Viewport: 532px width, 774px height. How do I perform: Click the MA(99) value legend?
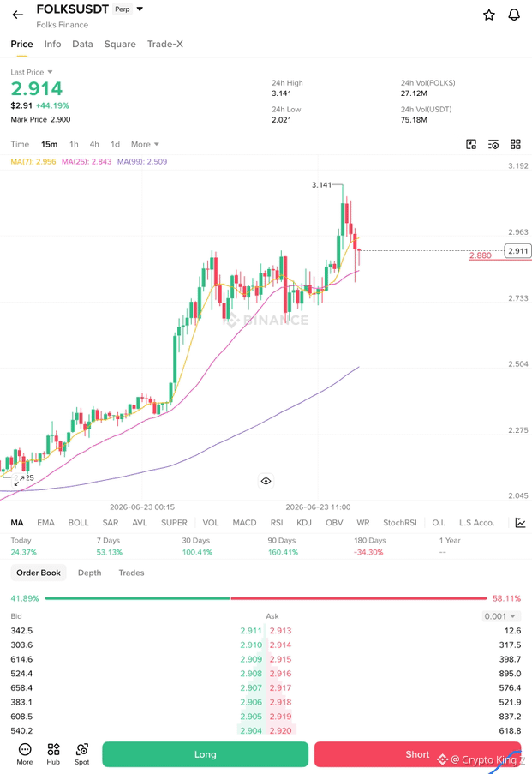pyautogui.click(x=142, y=161)
